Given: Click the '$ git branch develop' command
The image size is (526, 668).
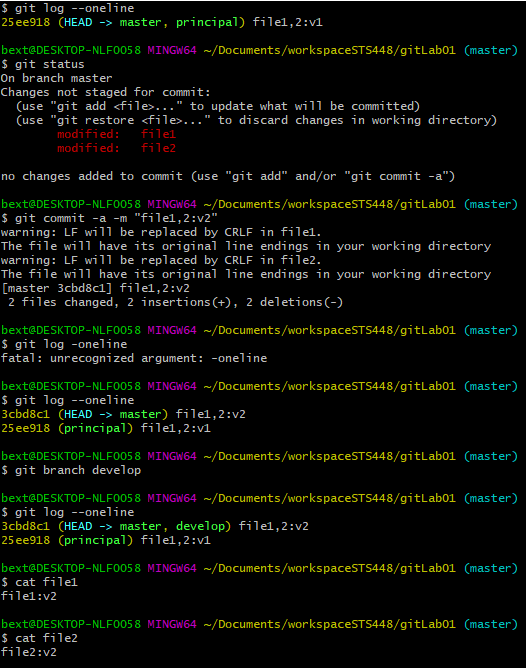Looking at the screenshot, I should click(71, 470).
